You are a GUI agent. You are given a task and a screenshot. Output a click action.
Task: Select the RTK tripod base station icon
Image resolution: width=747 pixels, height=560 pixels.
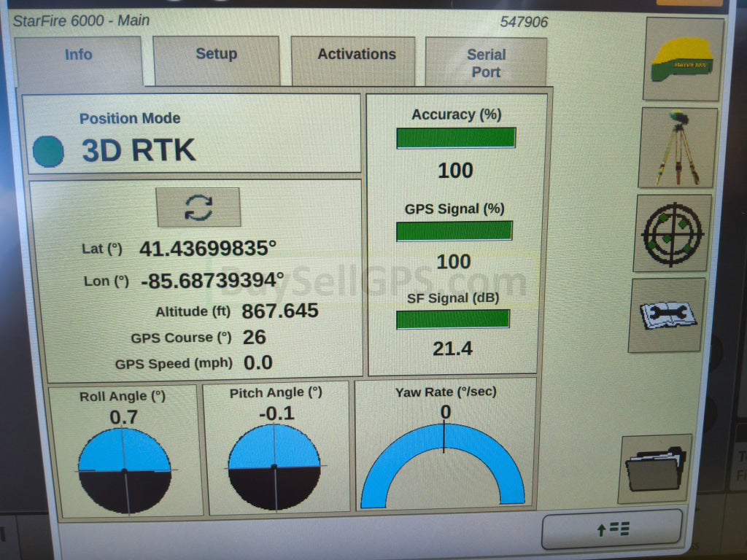coord(678,147)
